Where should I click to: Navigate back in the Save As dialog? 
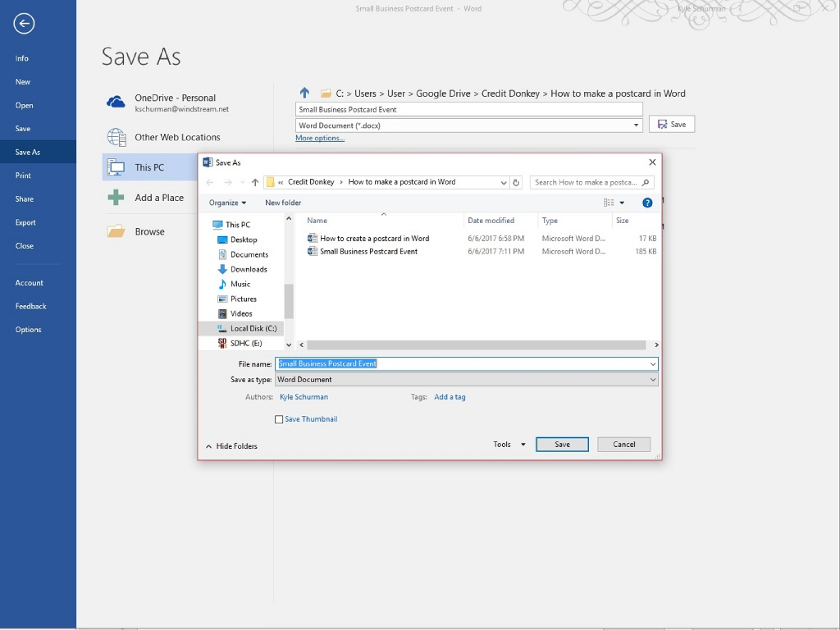point(210,182)
